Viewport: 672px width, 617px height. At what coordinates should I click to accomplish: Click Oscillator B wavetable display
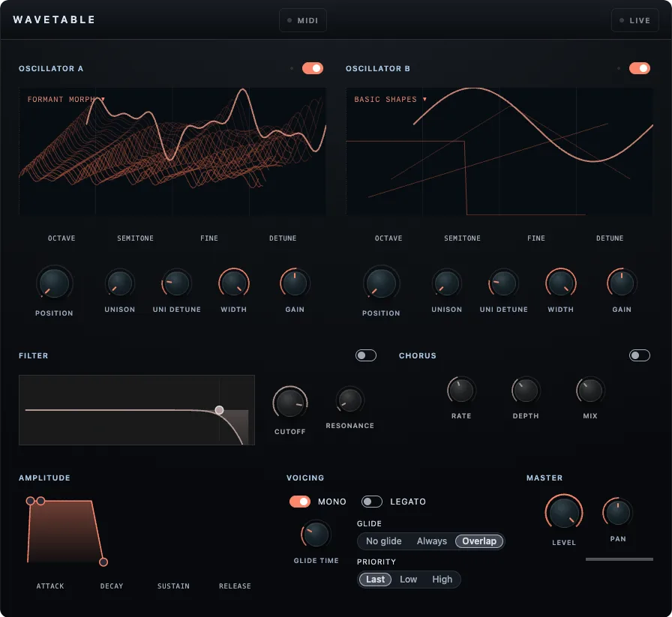499,151
